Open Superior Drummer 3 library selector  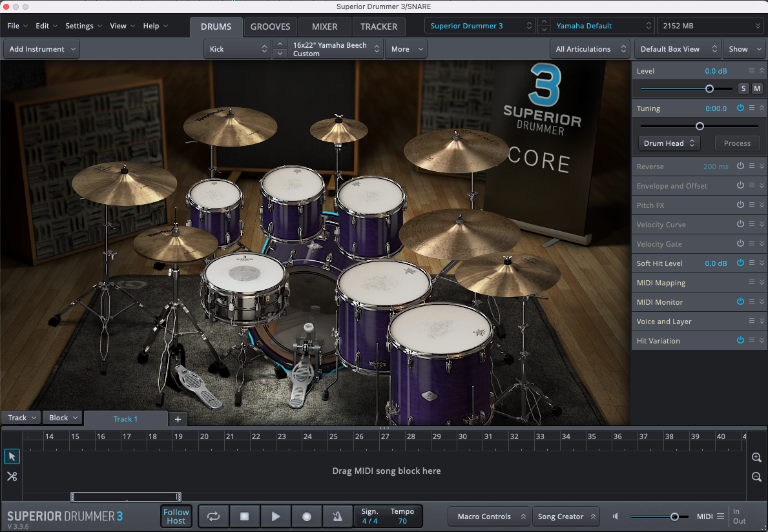click(479, 25)
